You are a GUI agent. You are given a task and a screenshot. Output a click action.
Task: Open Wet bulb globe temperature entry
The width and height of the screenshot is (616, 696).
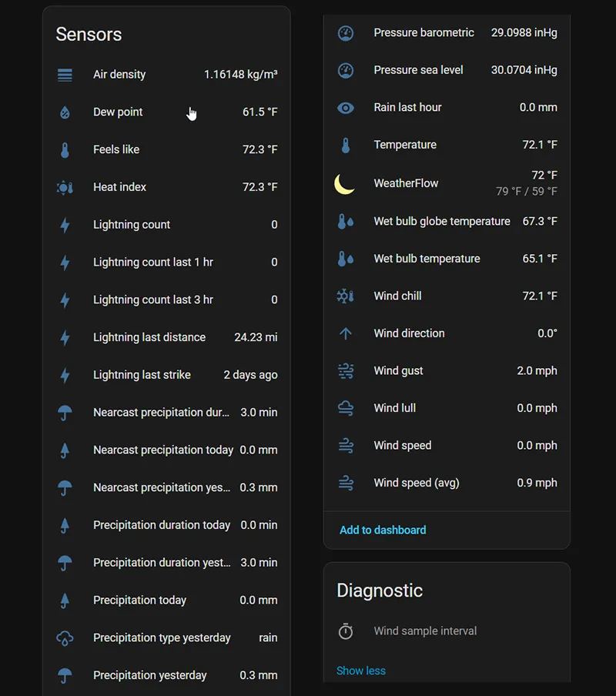point(442,221)
